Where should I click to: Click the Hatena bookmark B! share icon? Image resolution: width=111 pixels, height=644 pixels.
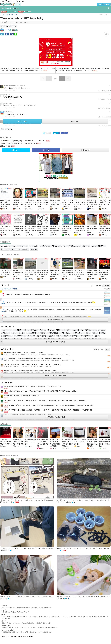[x=7, y=34]
